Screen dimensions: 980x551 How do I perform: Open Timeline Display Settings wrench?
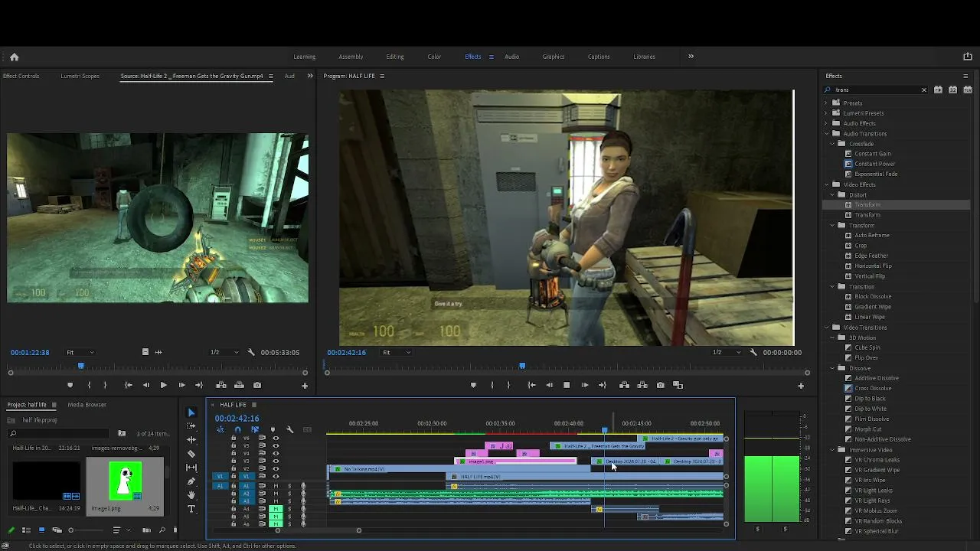289,429
